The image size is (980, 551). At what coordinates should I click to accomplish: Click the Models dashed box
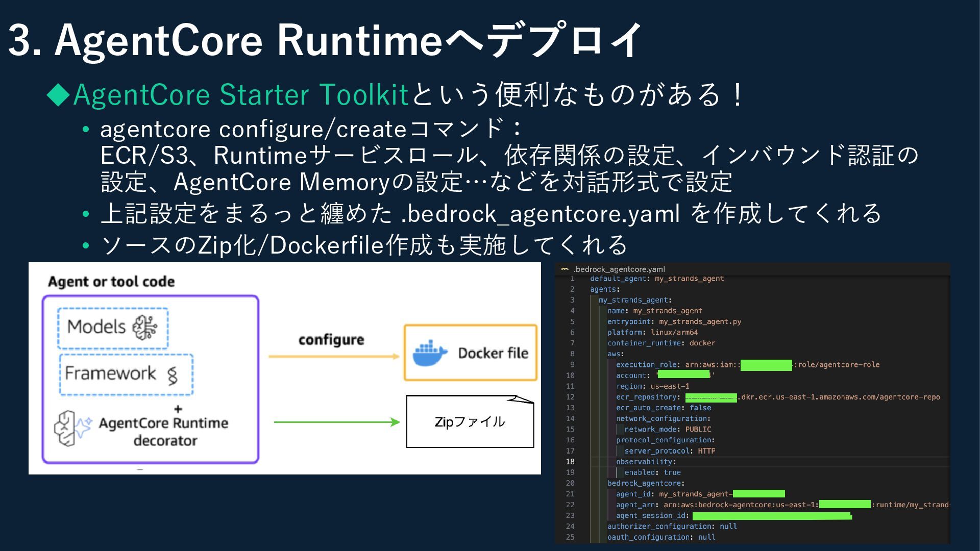(x=113, y=328)
